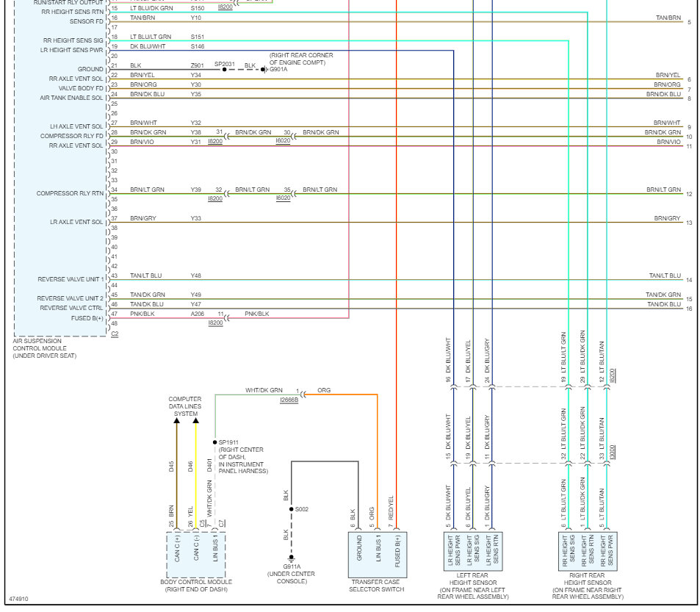This screenshot has width=700, height=612.
Task: Select circuit code Y48
Action: [x=196, y=276]
